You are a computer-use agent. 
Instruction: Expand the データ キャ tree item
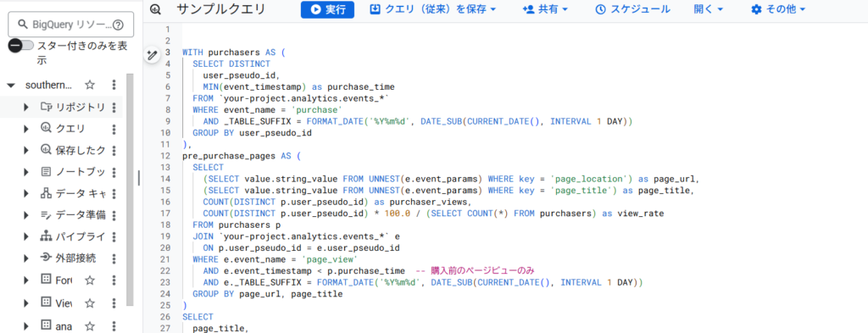pos(25,193)
